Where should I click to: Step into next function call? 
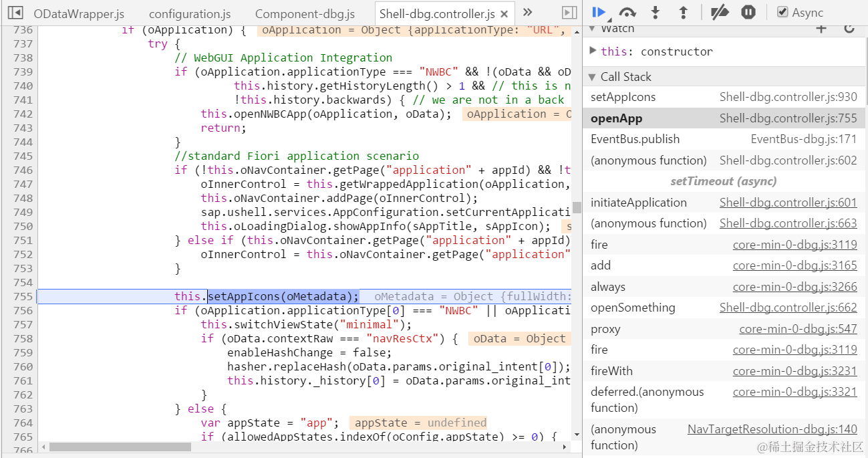pos(656,12)
